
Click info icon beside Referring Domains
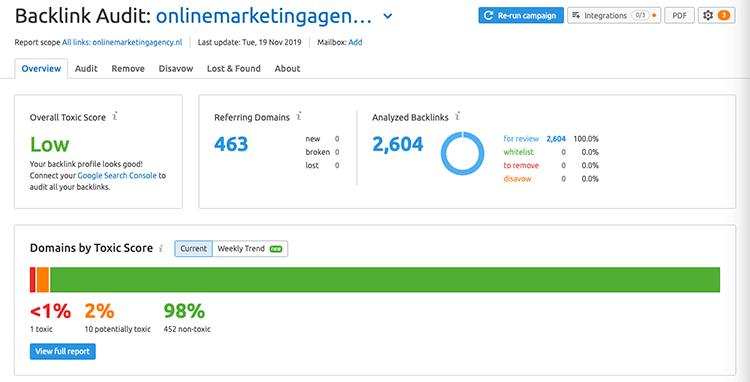click(299, 116)
